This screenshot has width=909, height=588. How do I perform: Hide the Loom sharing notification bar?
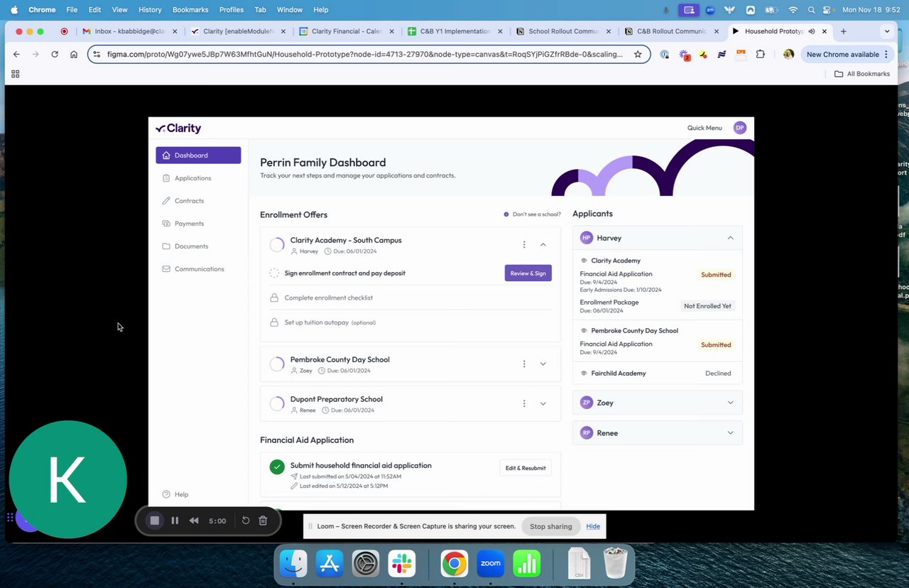pos(593,526)
